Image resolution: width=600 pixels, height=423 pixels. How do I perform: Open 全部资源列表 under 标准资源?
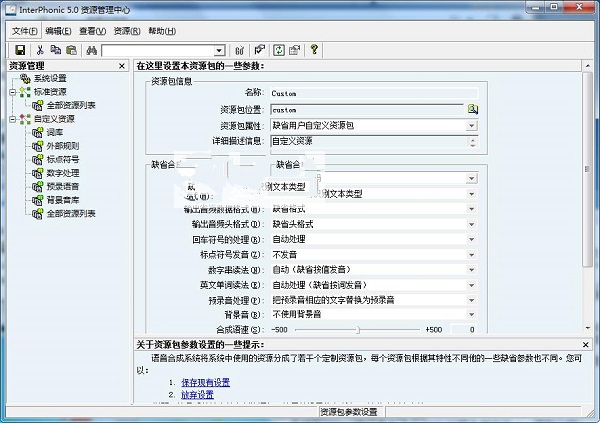pyautogui.click(x=71, y=105)
